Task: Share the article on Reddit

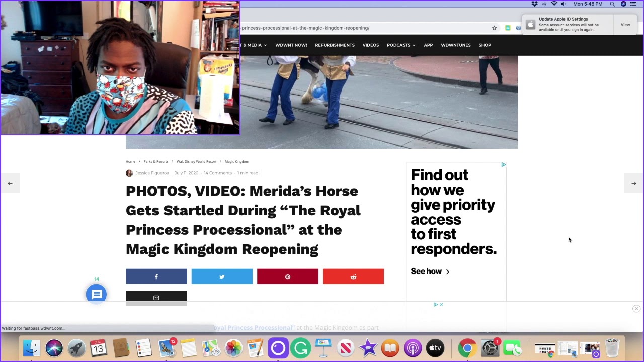Action: [353, 277]
